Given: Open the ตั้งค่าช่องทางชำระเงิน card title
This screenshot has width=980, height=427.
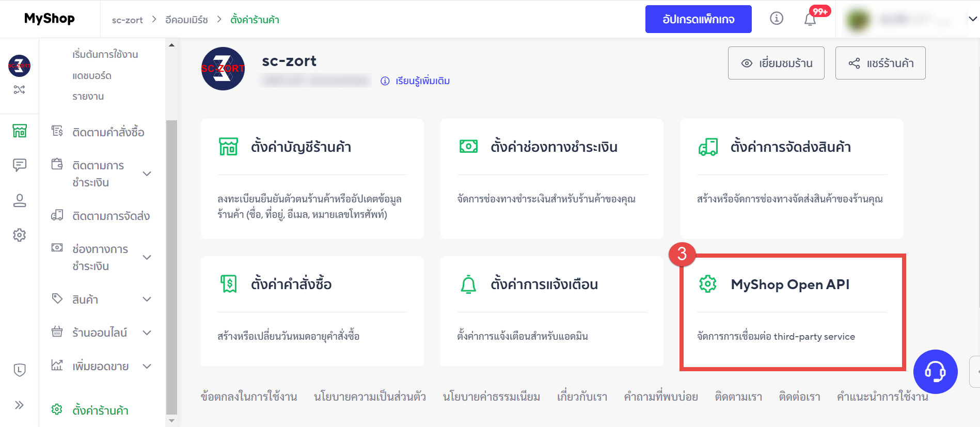Looking at the screenshot, I should [554, 147].
